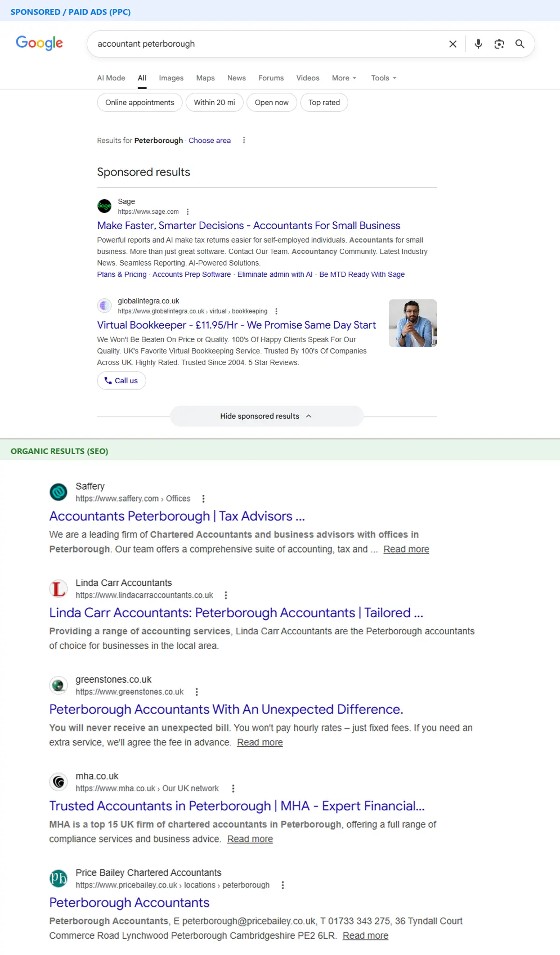Open three-dot menu beside Choose area
Viewport: 560px width, 955px height.
pos(244,140)
